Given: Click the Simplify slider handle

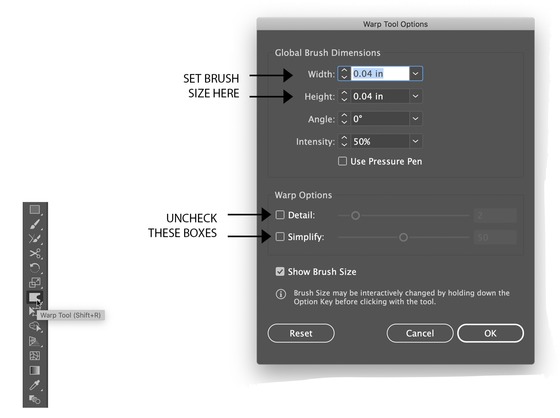Looking at the screenshot, I should 403,237.
